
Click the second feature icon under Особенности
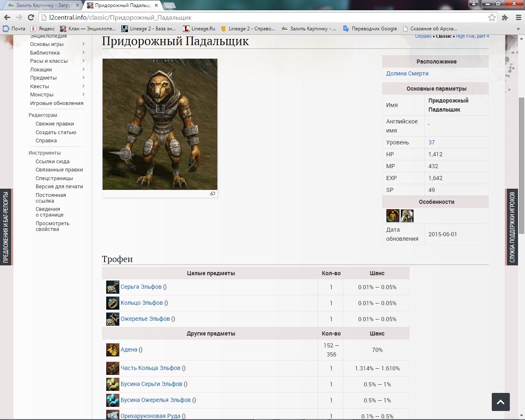coord(407,216)
